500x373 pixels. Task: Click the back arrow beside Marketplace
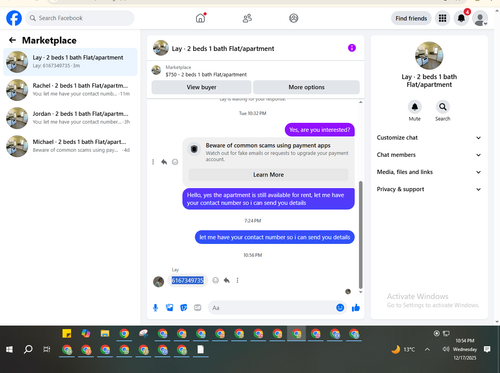[12, 40]
